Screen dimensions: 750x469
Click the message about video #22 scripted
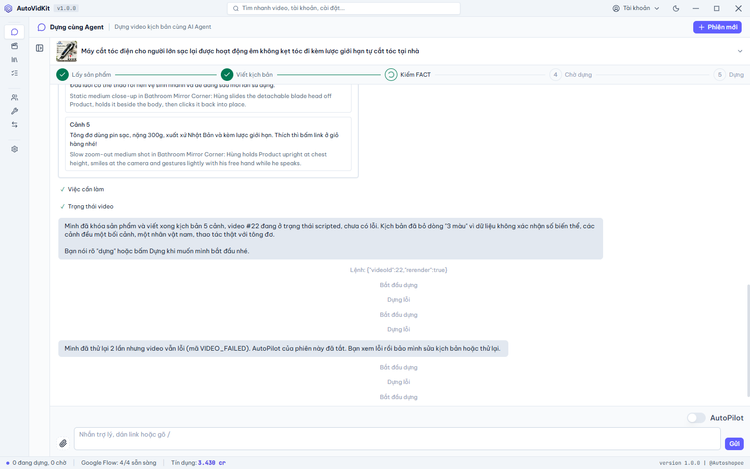click(331, 239)
